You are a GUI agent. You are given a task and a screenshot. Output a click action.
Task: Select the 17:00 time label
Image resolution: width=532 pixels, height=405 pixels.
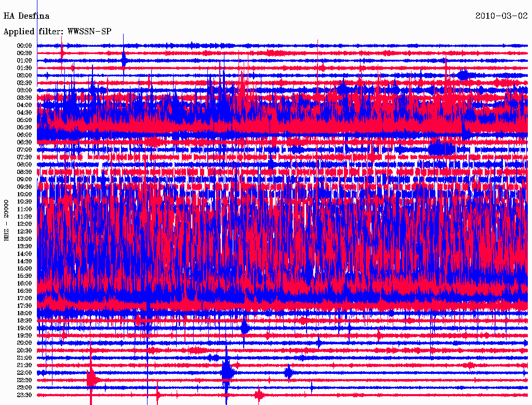pyautogui.click(x=24, y=298)
